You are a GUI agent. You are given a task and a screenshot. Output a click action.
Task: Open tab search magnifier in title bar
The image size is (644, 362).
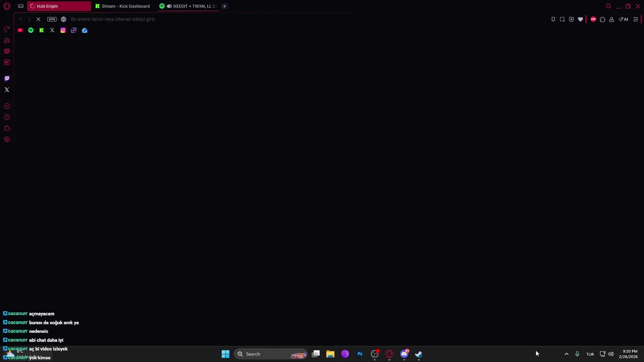[608, 6]
